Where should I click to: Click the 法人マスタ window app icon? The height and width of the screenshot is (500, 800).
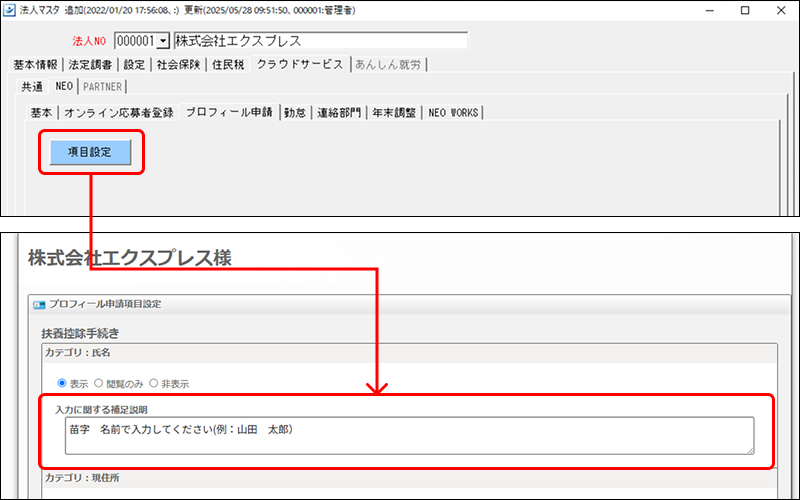[x=10, y=10]
